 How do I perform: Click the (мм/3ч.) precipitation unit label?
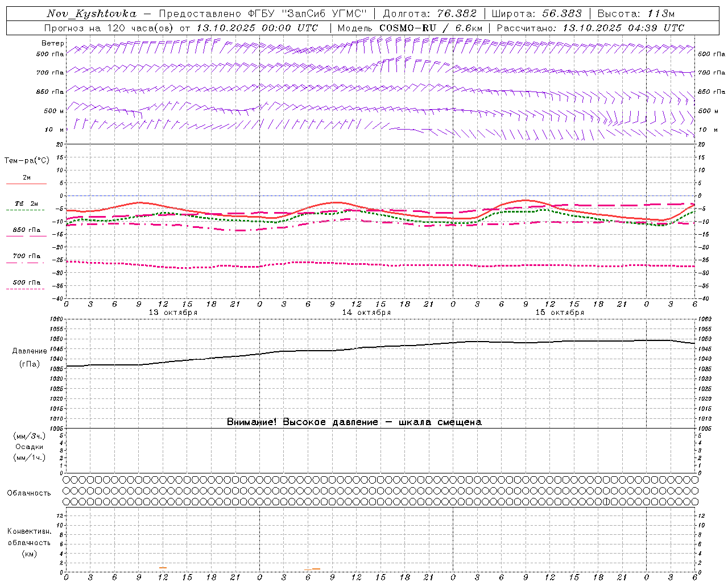(30, 436)
